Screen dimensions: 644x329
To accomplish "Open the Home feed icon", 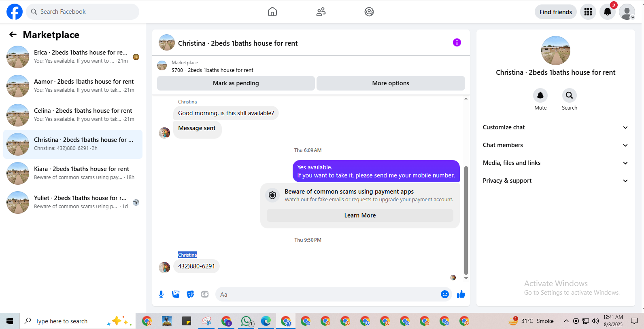I will pyautogui.click(x=272, y=12).
